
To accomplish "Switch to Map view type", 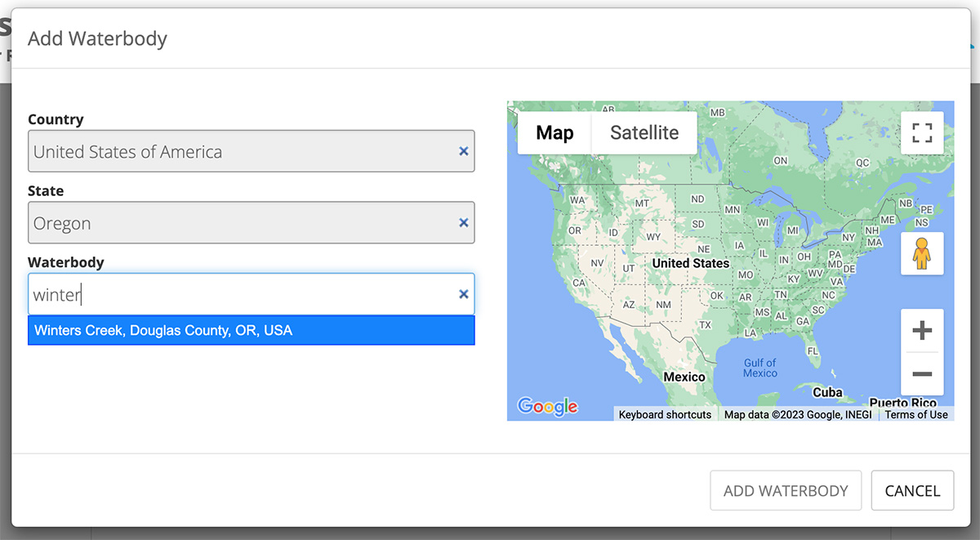I will [x=555, y=133].
